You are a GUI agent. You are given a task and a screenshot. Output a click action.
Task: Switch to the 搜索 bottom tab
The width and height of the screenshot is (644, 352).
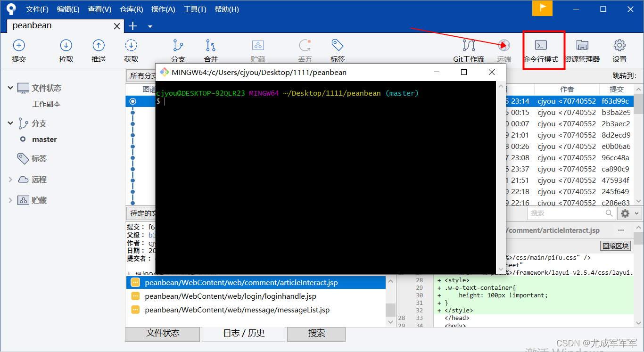[316, 333]
